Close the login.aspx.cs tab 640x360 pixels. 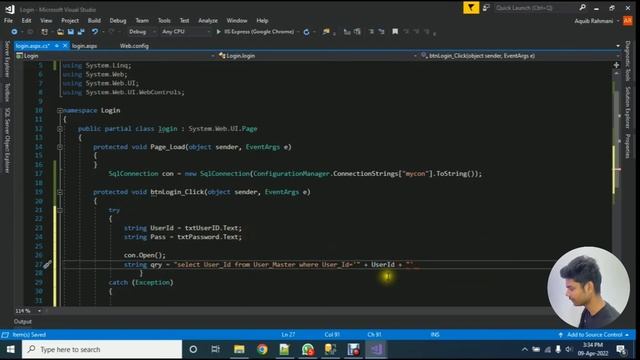click(65, 46)
